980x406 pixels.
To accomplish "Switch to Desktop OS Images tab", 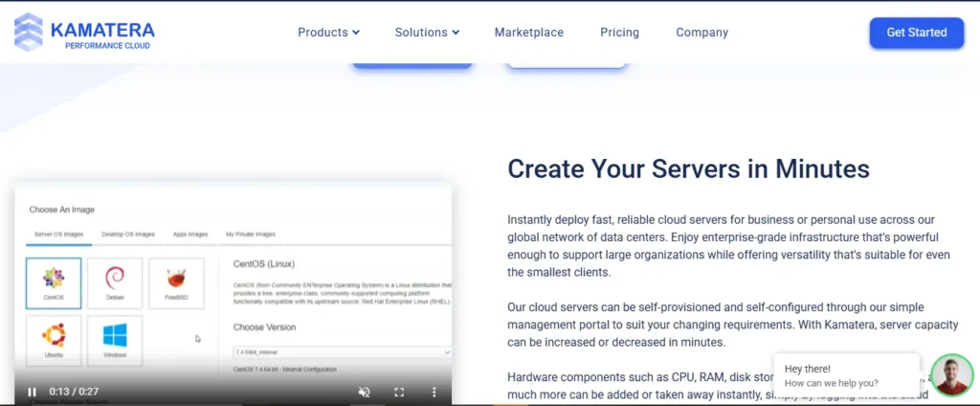I will (x=127, y=234).
